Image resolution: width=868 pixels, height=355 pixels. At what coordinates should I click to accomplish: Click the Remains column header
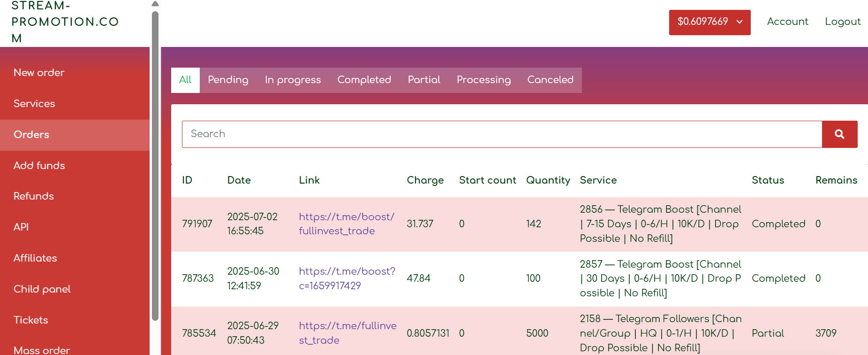click(836, 180)
